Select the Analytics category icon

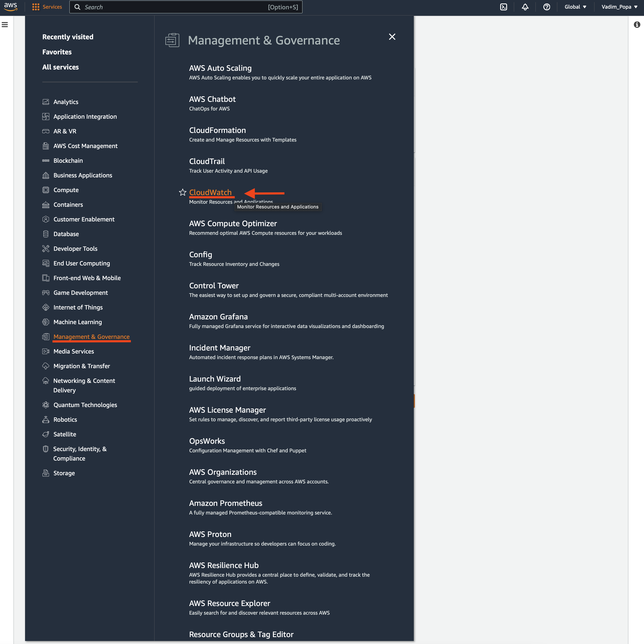pos(46,102)
